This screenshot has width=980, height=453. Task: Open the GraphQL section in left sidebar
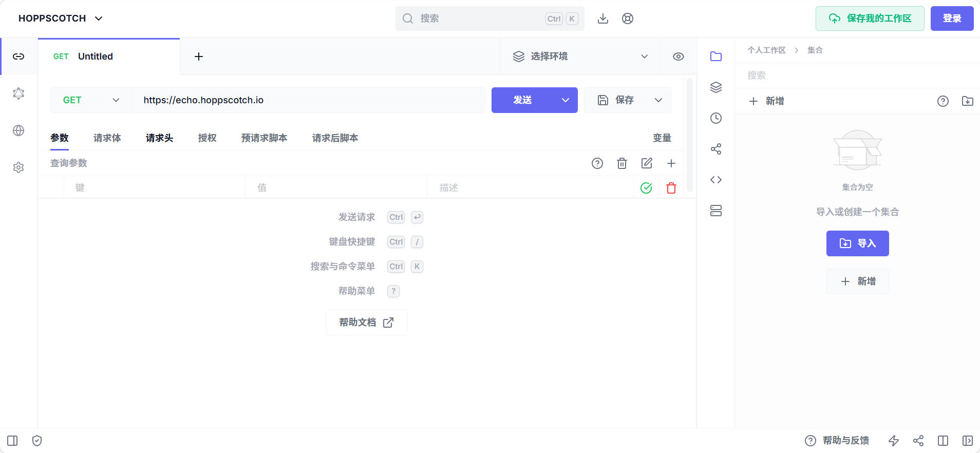18,93
